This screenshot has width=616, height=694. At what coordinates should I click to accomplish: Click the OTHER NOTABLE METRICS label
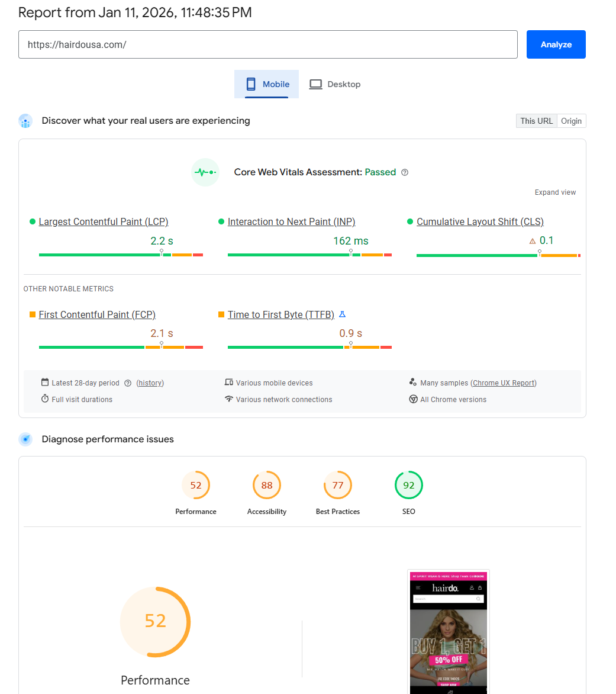point(69,289)
